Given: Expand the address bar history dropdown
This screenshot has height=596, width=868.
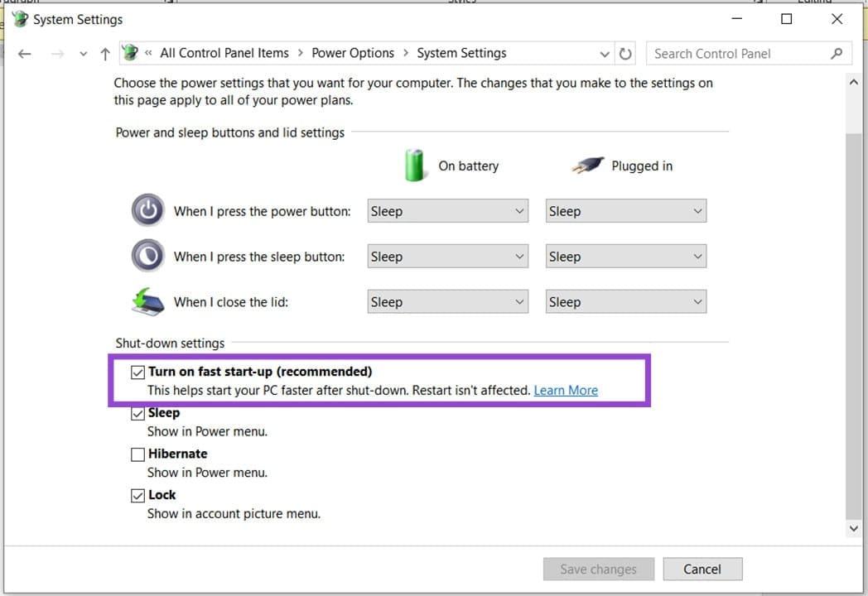Looking at the screenshot, I should (605, 53).
